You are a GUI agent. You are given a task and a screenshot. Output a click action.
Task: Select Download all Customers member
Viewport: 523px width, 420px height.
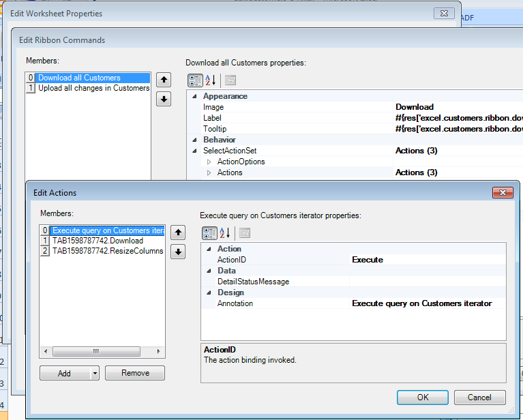(93, 78)
